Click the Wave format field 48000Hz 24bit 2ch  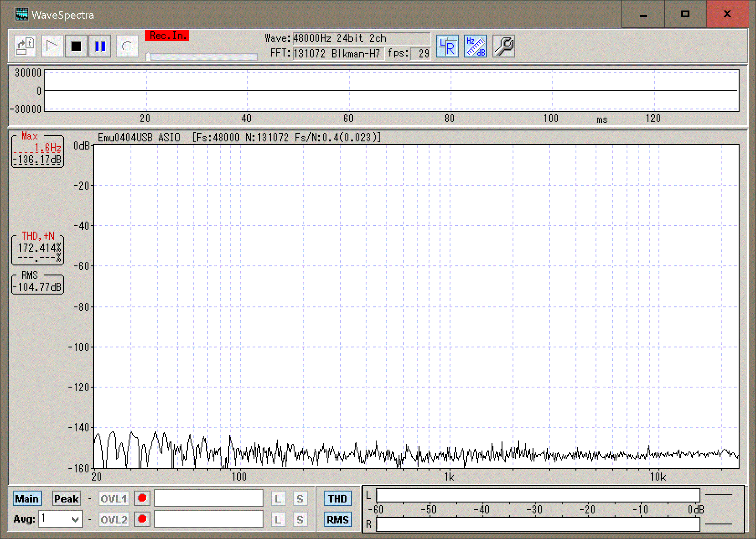(x=361, y=38)
